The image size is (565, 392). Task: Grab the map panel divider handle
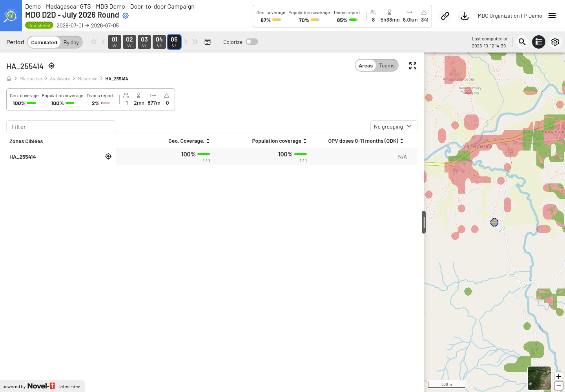[424, 222]
